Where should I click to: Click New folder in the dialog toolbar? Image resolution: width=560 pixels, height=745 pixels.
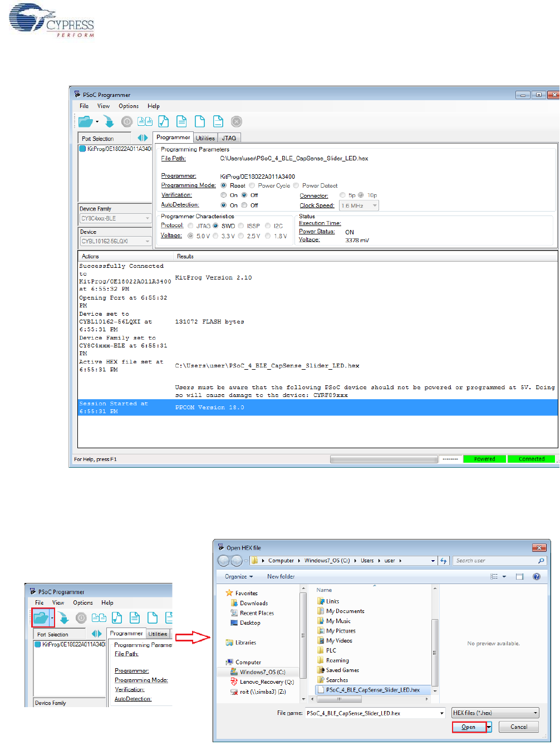click(281, 576)
